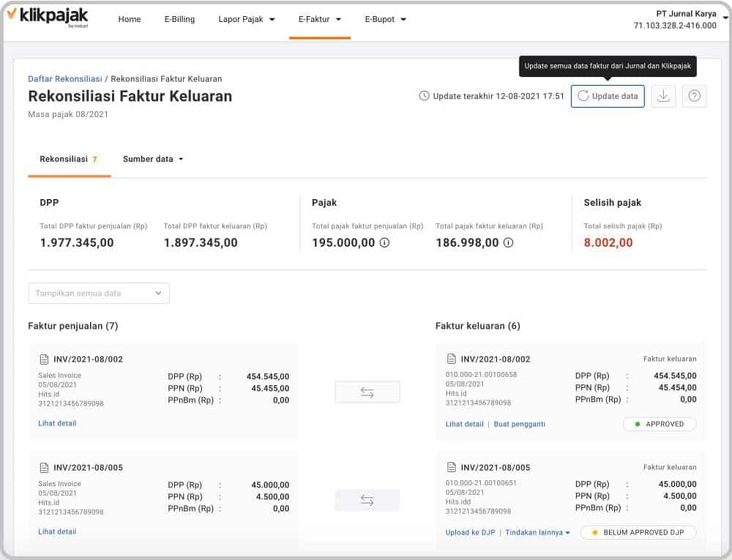Open the help question mark icon
This screenshot has width=732, height=560.
pyautogui.click(x=694, y=96)
